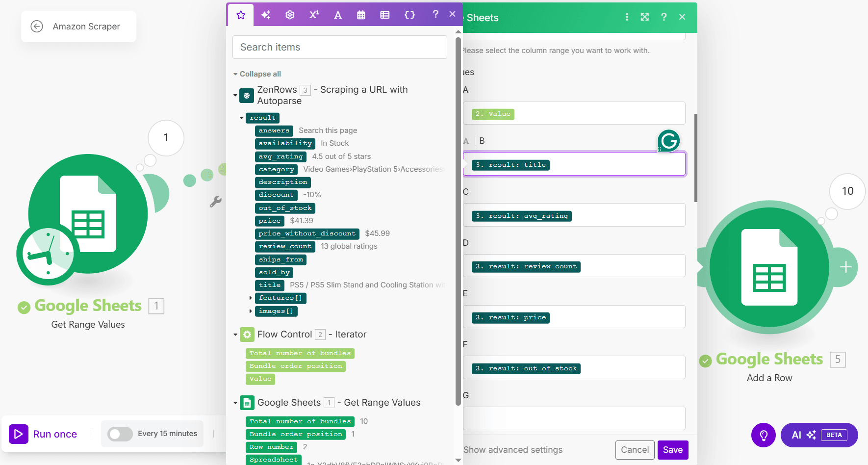
Task: Click the column G empty field
Action: click(574, 418)
